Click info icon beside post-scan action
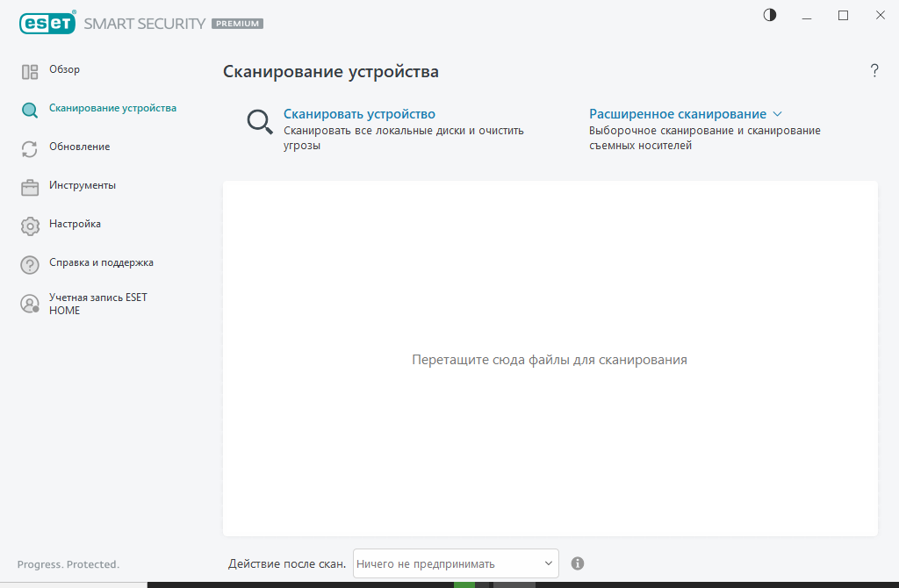This screenshot has height=588, width=899. (x=578, y=563)
